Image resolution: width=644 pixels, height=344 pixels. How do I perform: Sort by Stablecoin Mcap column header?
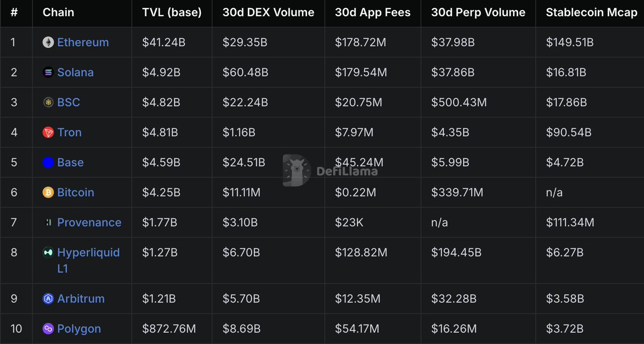(591, 13)
